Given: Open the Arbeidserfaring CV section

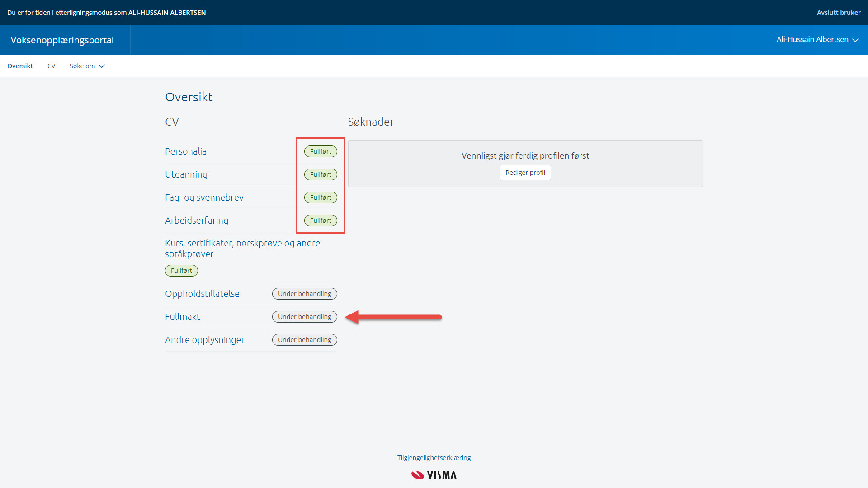Looking at the screenshot, I should (x=197, y=221).
